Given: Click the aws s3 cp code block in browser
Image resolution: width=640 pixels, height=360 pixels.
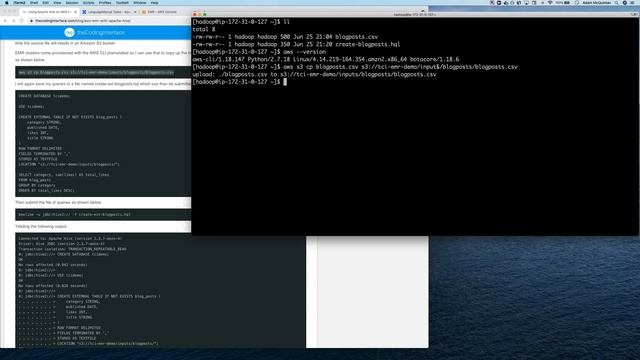Looking at the screenshot, I should coord(103,72).
